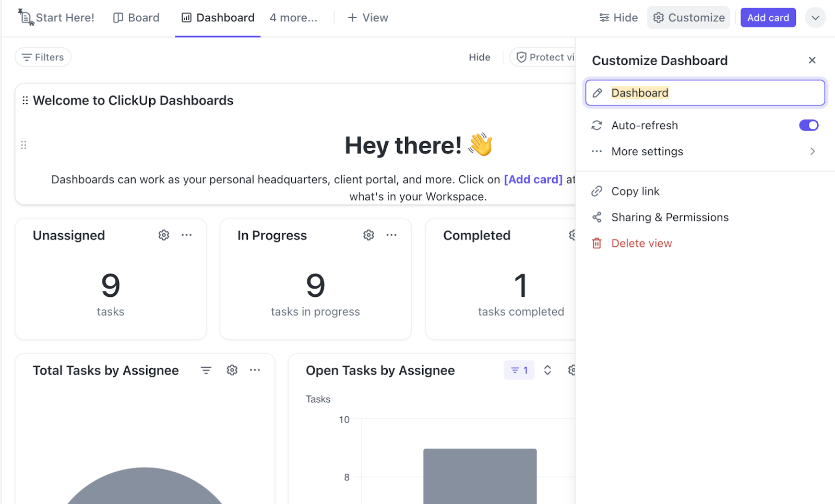Click the filter icon on Total Tasks by Assignee
The height and width of the screenshot is (504, 835).
[x=206, y=370]
